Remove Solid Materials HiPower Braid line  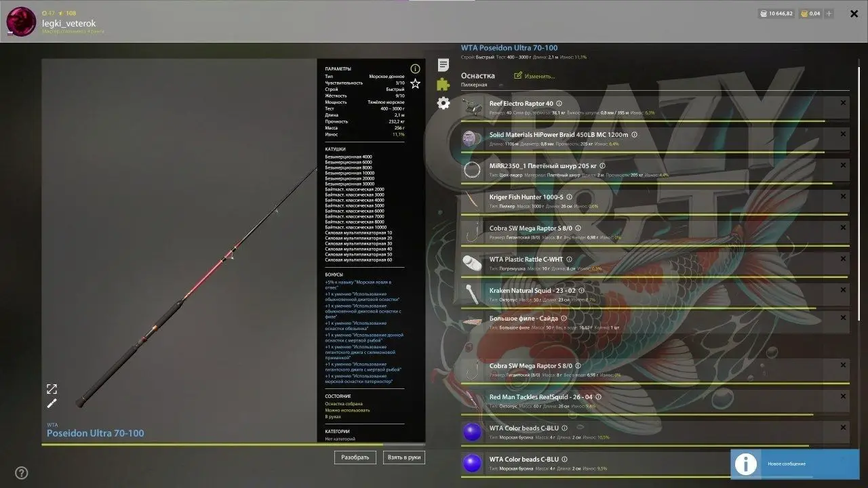pos(843,134)
